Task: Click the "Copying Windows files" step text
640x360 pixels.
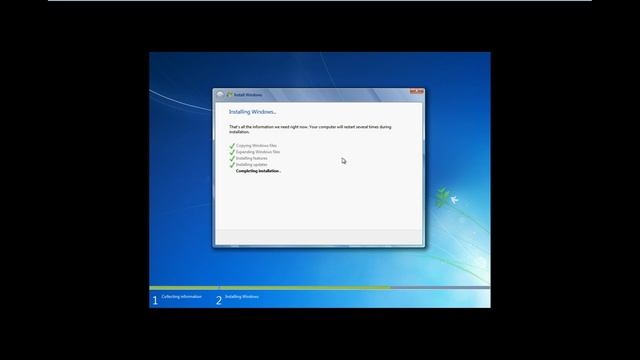Action: coord(256,146)
